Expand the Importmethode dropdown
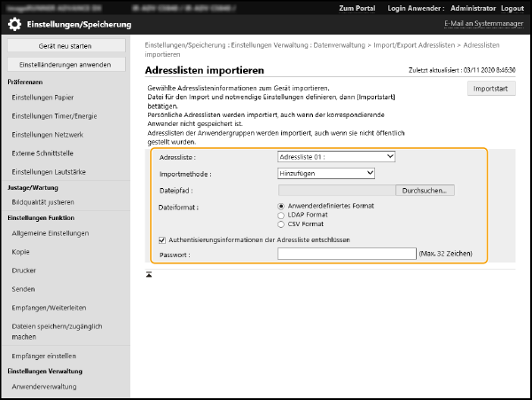 pos(325,173)
